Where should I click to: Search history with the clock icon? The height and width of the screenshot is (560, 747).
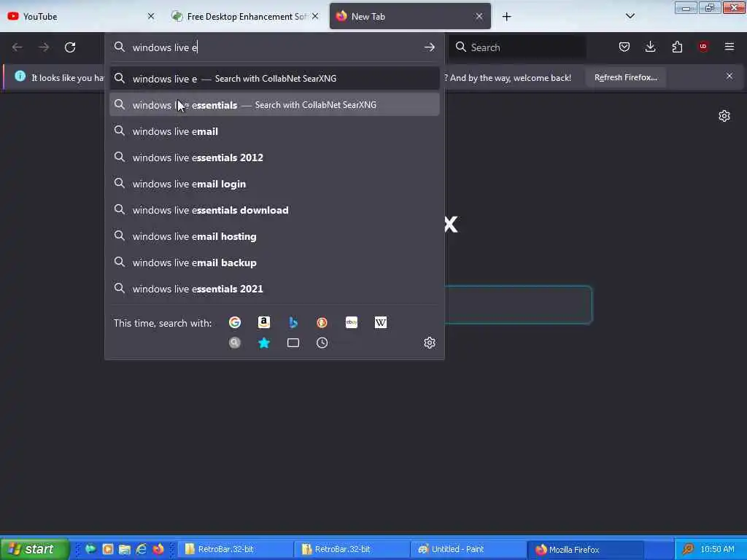pos(322,343)
